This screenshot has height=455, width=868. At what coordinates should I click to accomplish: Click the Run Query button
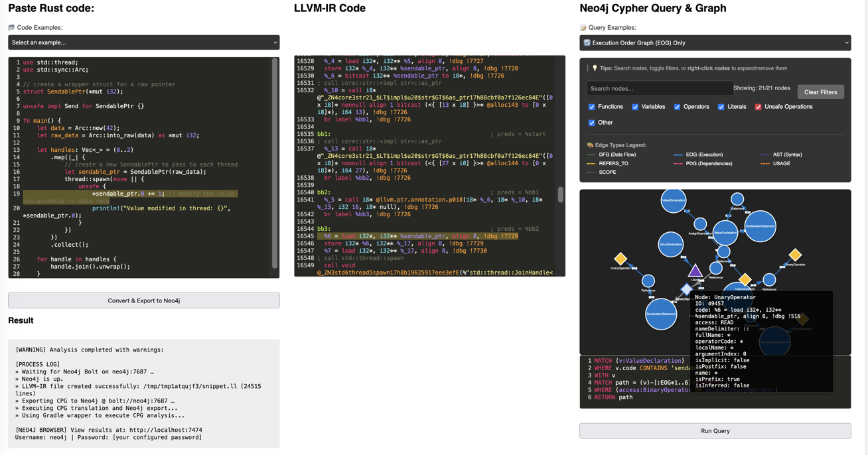pos(715,430)
